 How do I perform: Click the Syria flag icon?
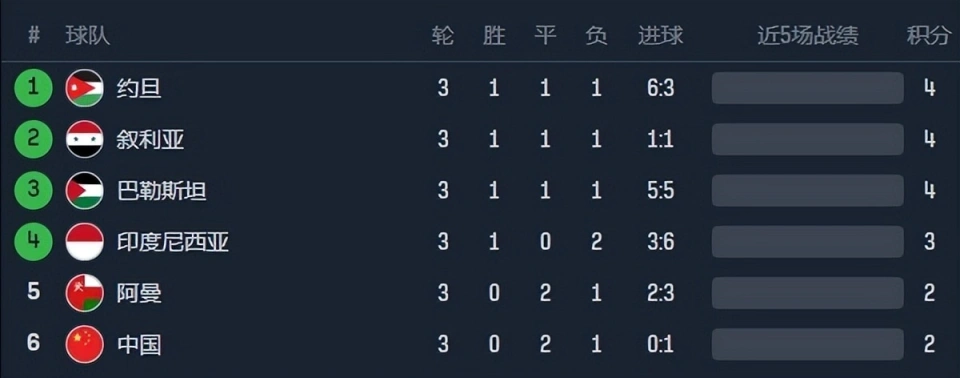tap(84, 140)
